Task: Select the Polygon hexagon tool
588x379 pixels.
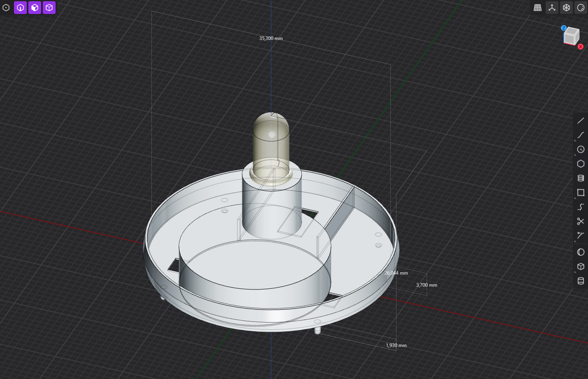Action: click(x=581, y=164)
